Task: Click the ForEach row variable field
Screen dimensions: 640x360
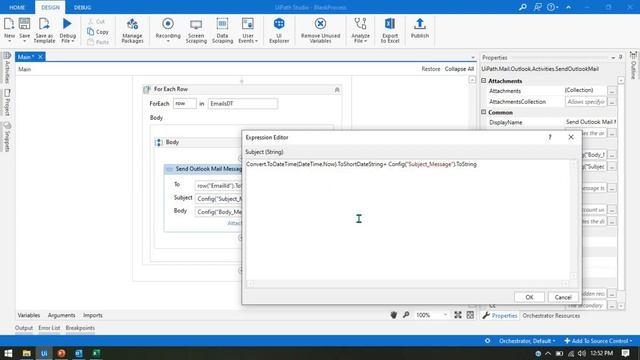Action: [184, 104]
